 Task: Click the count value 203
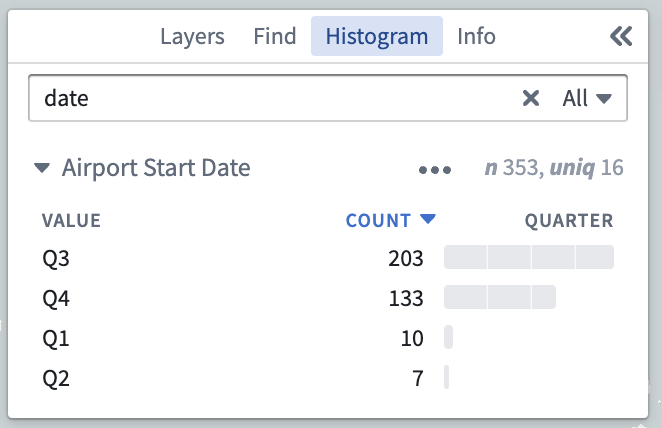point(406,258)
